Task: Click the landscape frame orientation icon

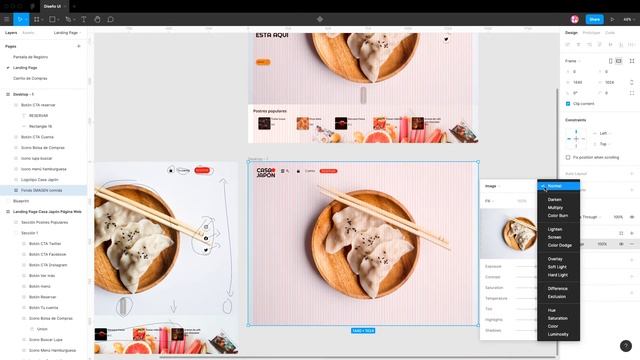Action: (619, 61)
